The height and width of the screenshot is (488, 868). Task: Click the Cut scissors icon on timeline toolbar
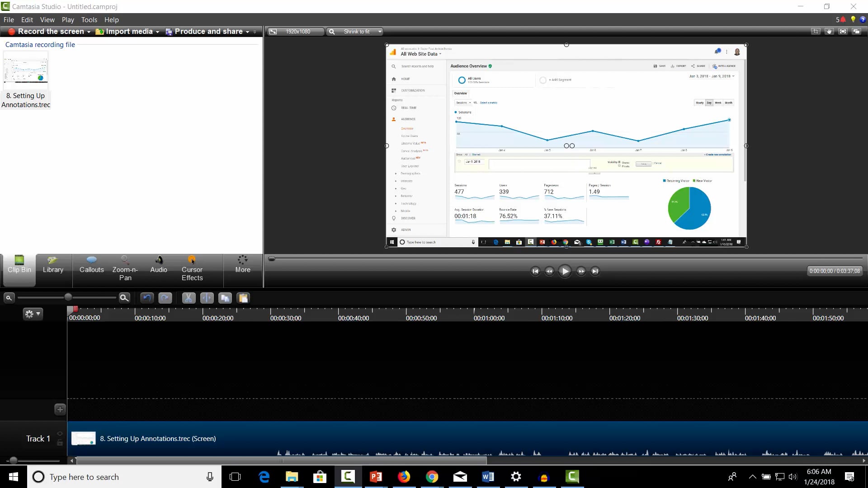(189, 298)
